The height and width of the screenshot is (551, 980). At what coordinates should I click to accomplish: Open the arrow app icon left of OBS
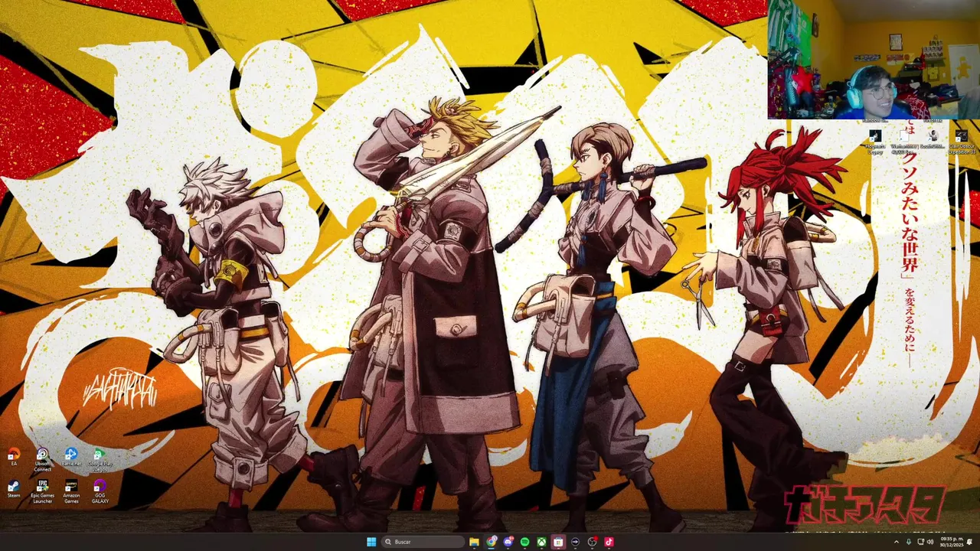click(x=575, y=542)
